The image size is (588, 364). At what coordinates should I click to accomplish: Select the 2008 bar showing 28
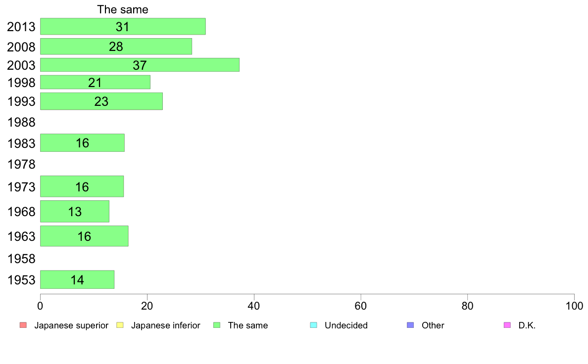click(116, 46)
